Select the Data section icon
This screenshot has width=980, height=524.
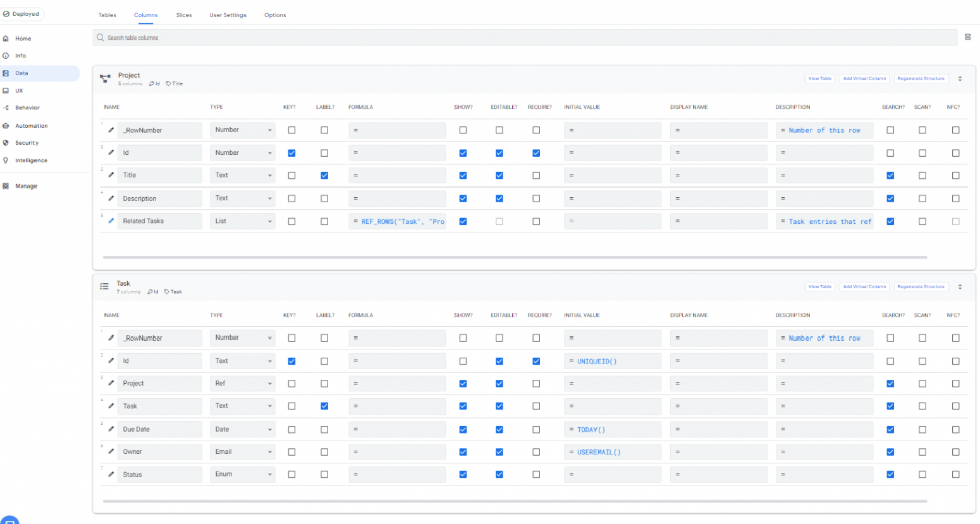coord(6,73)
